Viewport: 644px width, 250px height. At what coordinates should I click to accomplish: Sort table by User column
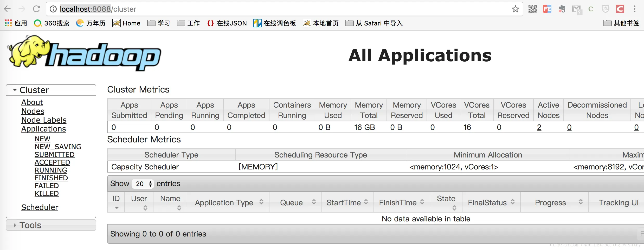tap(139, 202)
